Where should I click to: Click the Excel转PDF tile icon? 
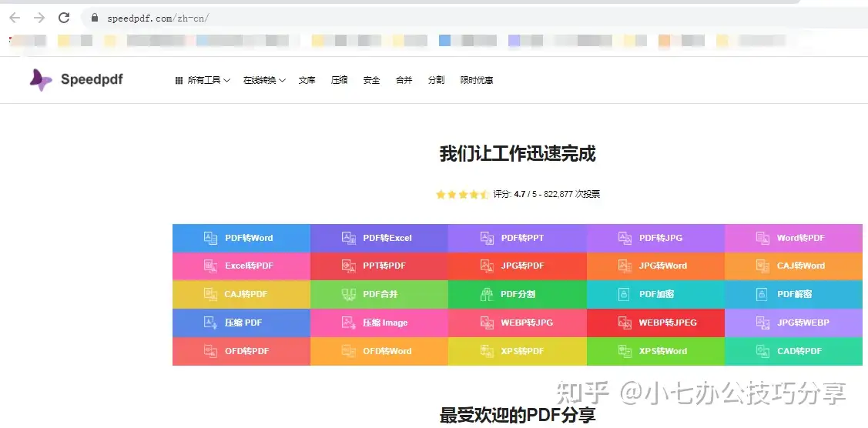(x=211, y=266)
